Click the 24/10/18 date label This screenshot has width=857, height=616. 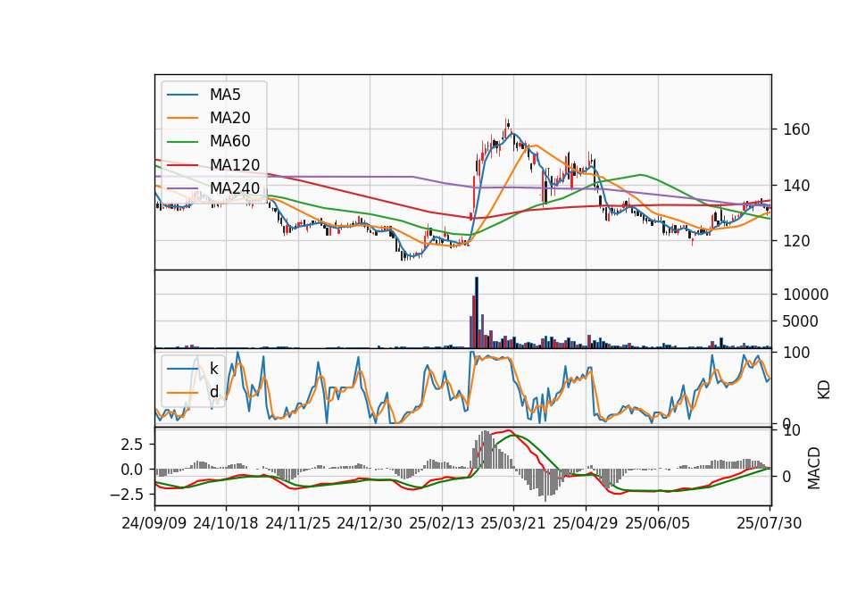[x=226, y=523]
